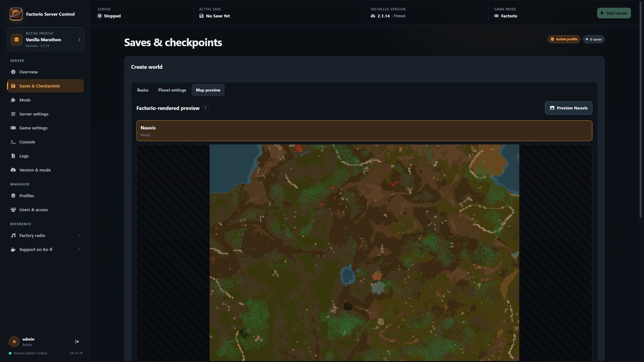Open Profiles manager page

coord(46,196)
